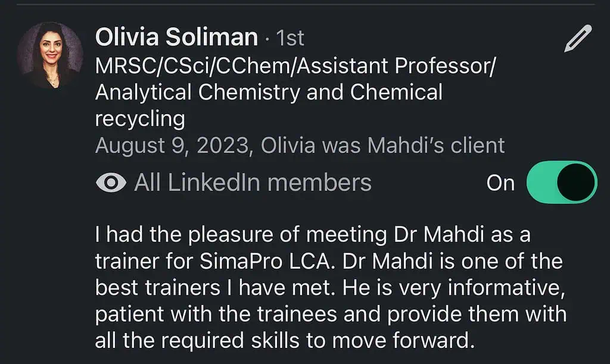Image resolution: width=610 pixels, height=364 pixels.
Task: Click the line starting "I had the pleasure"
Action: [312, 235]
